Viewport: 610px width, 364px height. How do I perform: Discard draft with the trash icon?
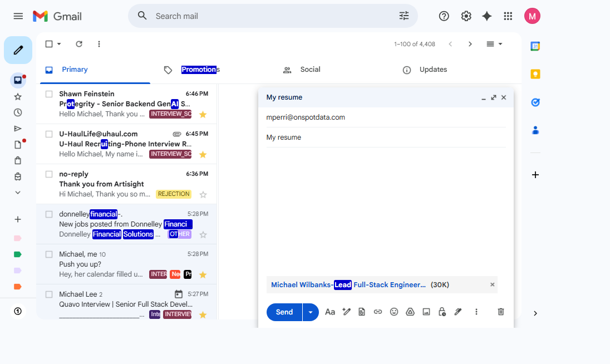click(x=500, y=312)
